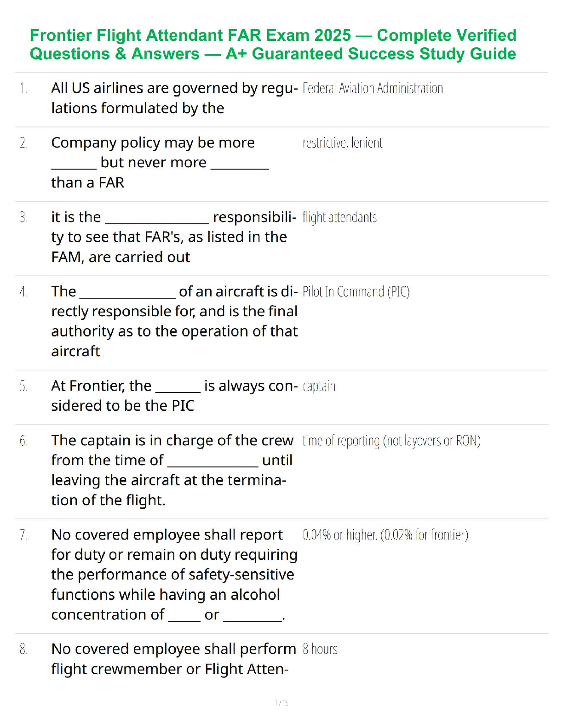Click the answer 'time of reporting'
This screenshot has height=728, width=563.
tap(341, 441)
